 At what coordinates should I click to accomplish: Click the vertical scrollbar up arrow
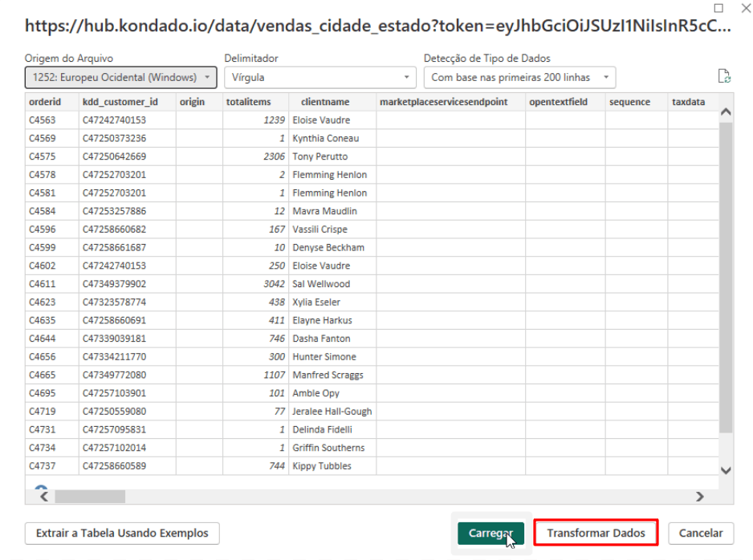point(726,112)
